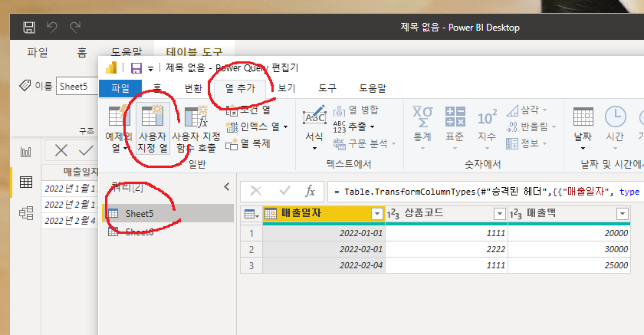The width and height of the screenshot is (644, 335).
Task: Click the cell 2022-01-01
Action: tap(324, 233)
